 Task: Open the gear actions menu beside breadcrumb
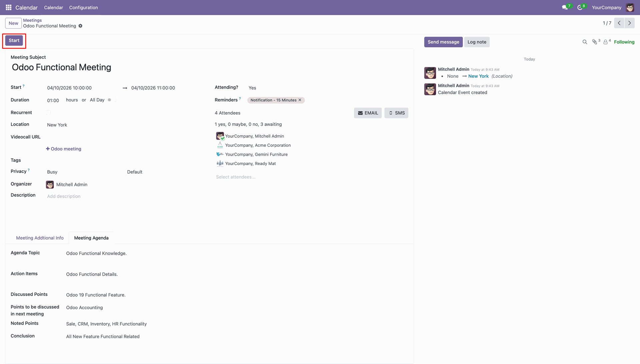click(x=80, y=26)
